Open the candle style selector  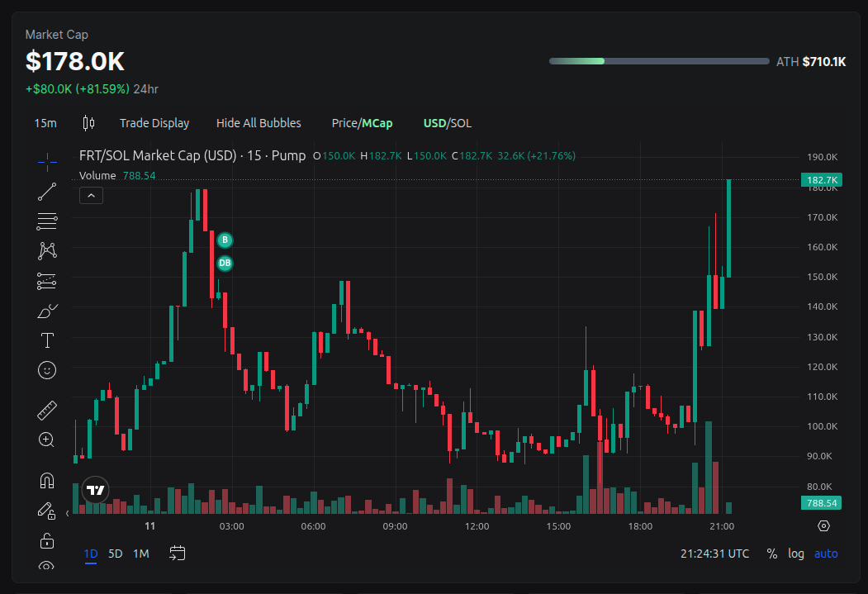tap(88, 122)
